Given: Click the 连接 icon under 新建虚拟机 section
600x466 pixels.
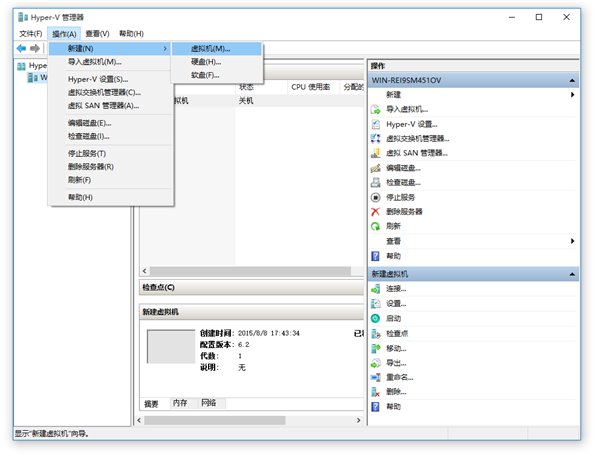Looking at the screenshot, I should pyautogui.click(x=375, y=289).
